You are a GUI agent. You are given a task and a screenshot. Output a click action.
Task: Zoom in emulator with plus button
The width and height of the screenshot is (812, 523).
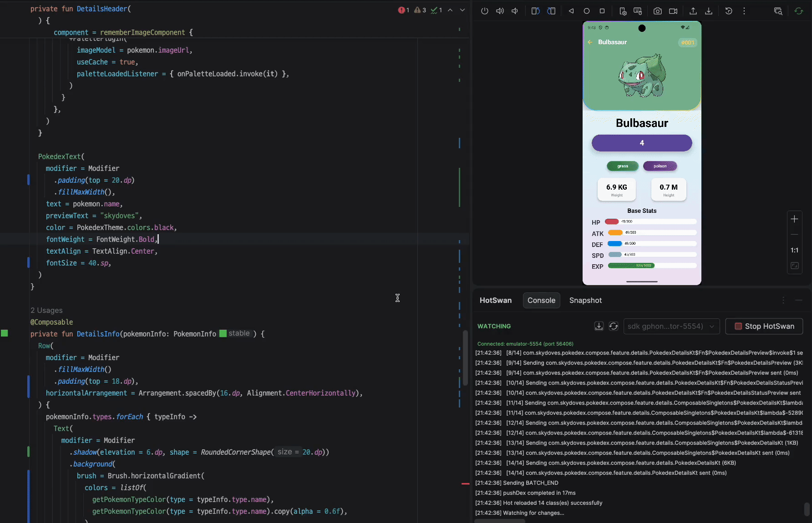tap(794, 219)
